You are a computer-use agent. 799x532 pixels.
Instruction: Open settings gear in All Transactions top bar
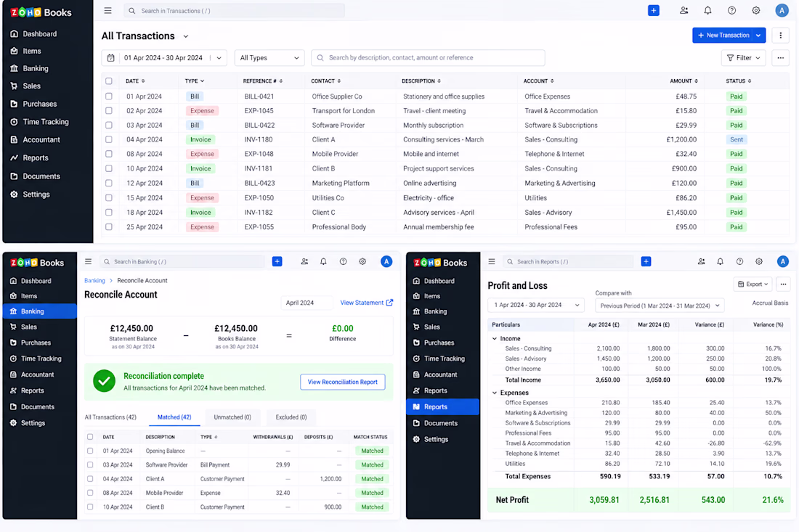pyautogui.click(x=756, y=11)
